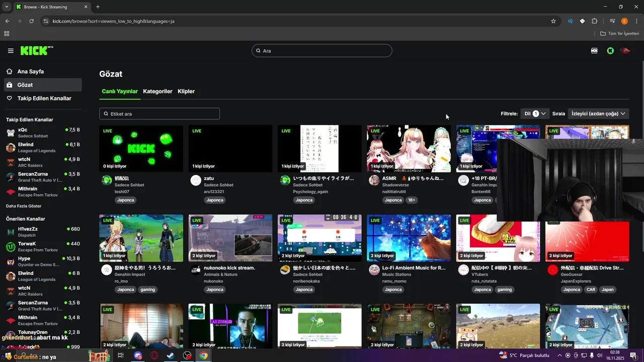This screenshot has height=362, width=644.
Task: Open the KICK logo stream by toshi07
Action: [x=141, y=149]
